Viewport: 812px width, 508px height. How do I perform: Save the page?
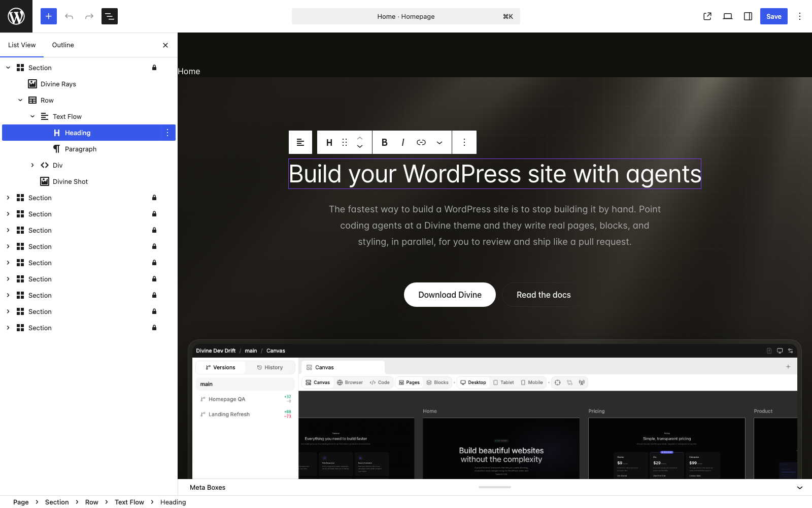[x=774, y=16]
